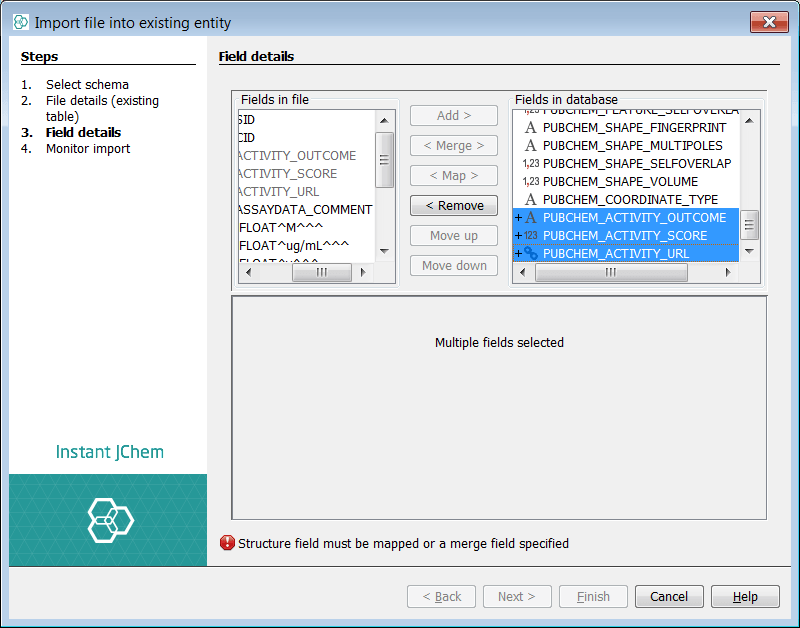Click the horizontal scrollbar thumb under database fields
This screenshot has height=628, width=800.
pos(610,272)
